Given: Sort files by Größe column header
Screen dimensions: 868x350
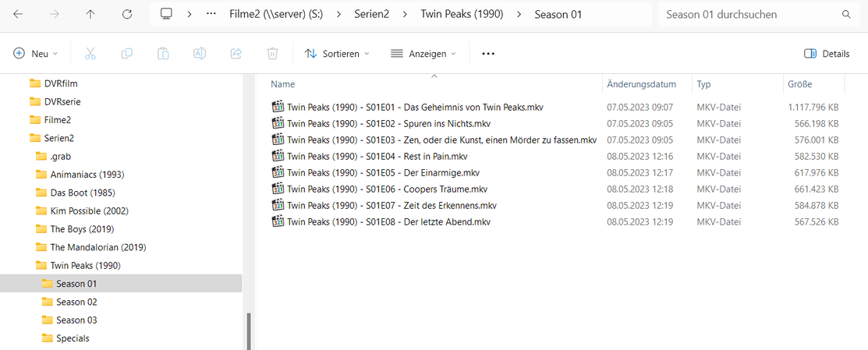Looking at the screenshot, I should click(x=799, y=84).
